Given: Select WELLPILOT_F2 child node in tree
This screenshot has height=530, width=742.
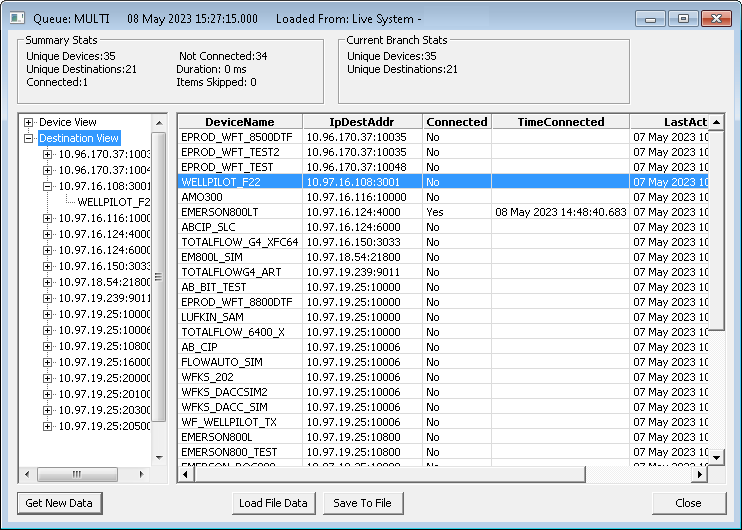Looking at the screenshot, I should 114,202.
